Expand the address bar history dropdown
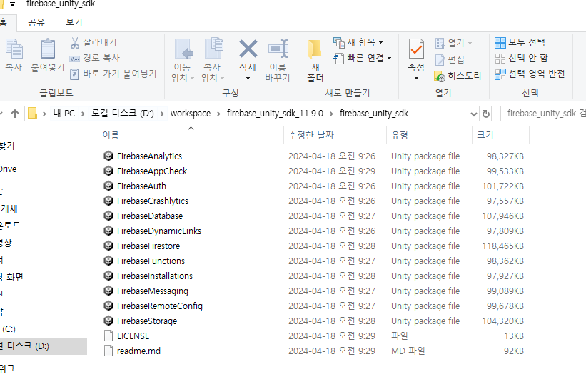This screenshot has height=392, width=586. [x=474, y=114]
